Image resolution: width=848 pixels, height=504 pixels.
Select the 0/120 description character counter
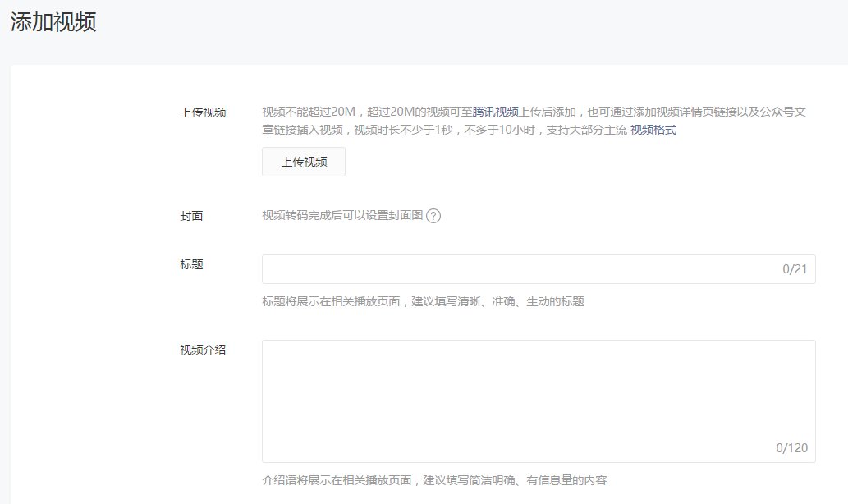(x=791, y=448)
